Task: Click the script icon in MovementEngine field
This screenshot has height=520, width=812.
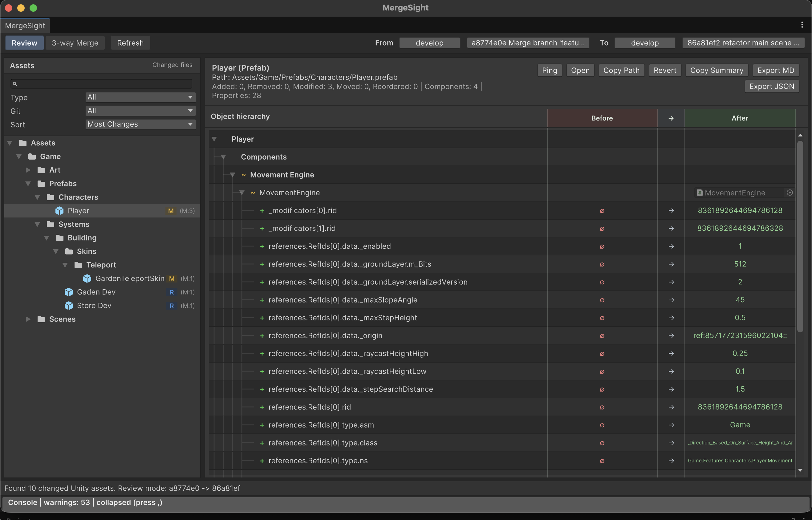Action: (700, 193)
